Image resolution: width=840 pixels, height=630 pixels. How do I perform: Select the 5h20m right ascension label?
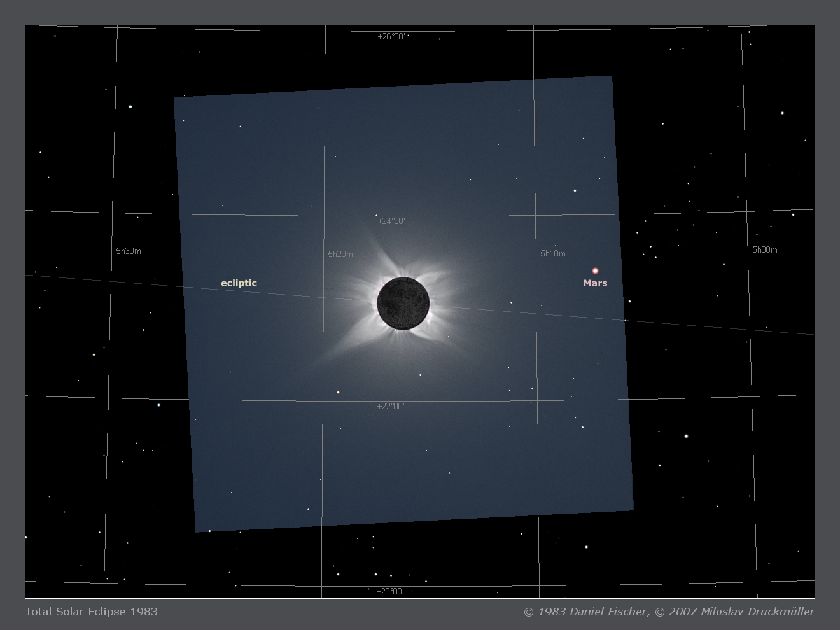click(x=340, y=255)
